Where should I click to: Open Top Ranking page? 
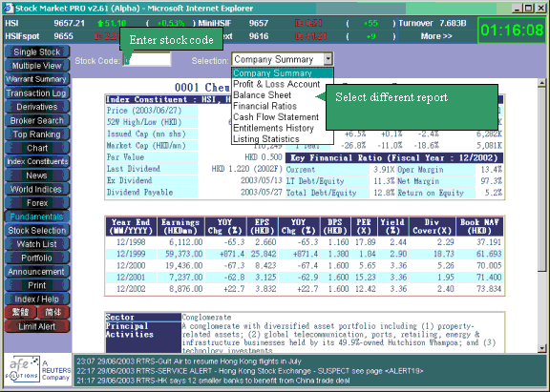[x=37, y=134]
